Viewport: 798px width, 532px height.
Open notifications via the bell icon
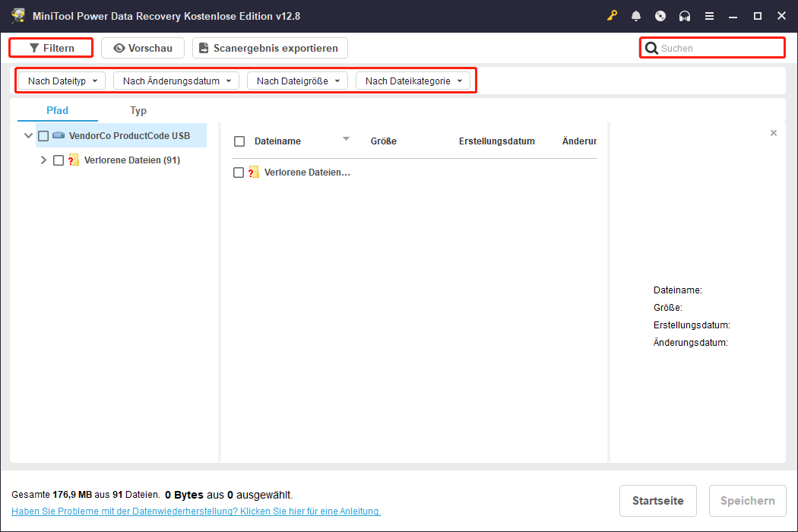[636, 16]
